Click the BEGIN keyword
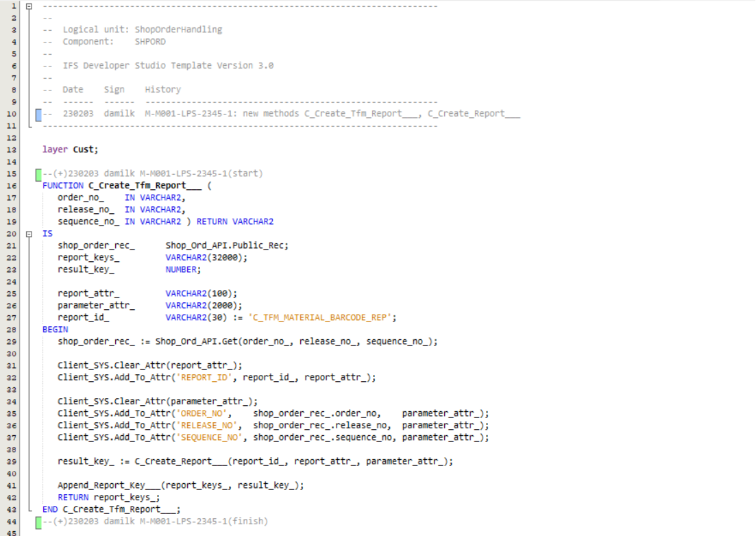The width and height of the screenshot is (756, 536). click(55, 330)
